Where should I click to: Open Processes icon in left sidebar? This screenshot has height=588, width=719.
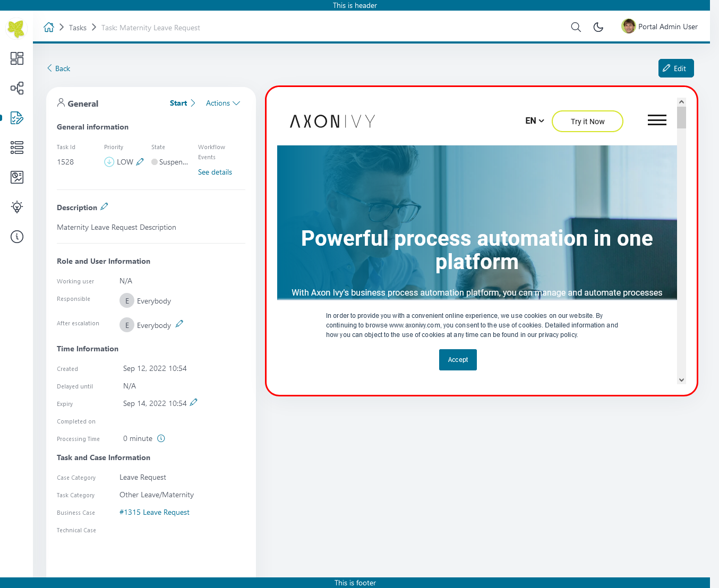point(17,88)
